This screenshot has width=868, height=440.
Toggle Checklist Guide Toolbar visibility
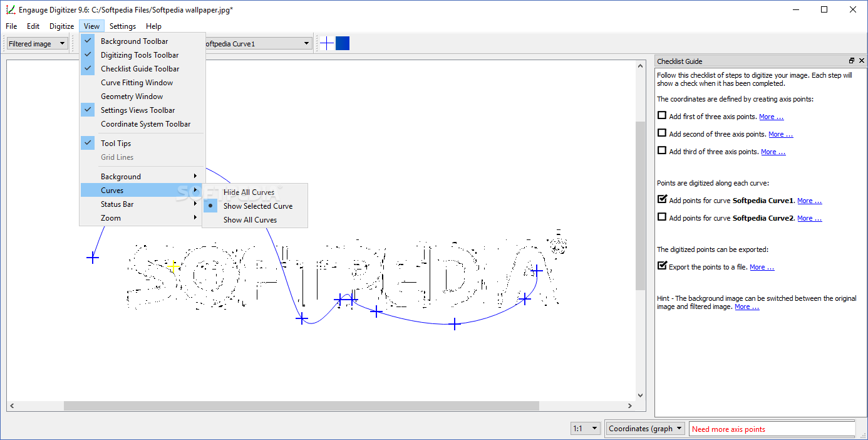click(143, 69)
